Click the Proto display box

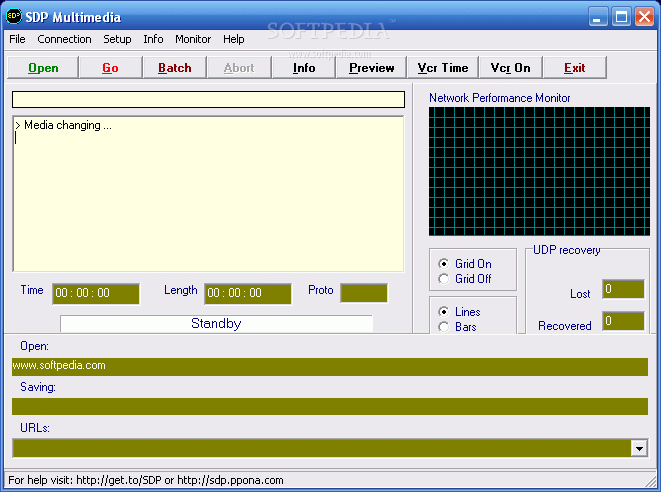[x=364, y=293]
